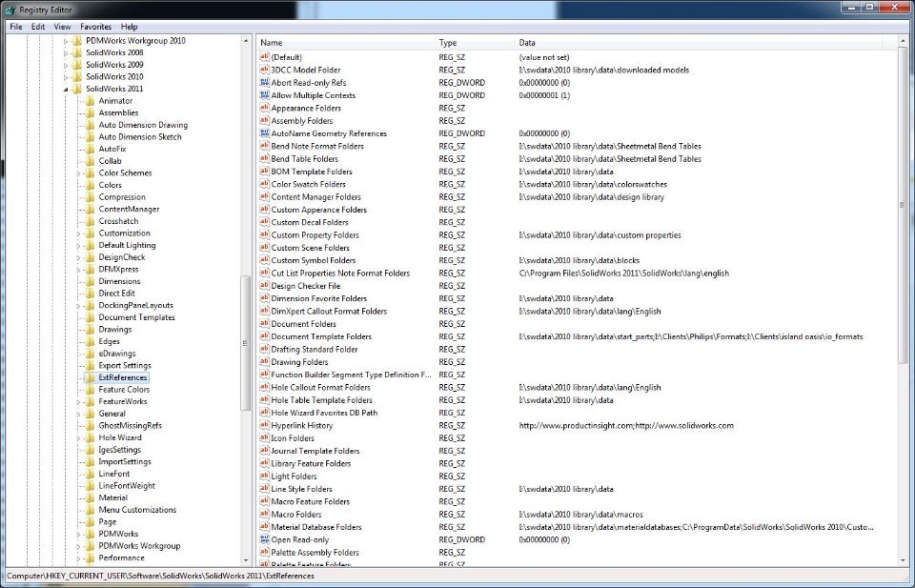
Task: Click the folder icon of Material key
Action: [90, 497]
